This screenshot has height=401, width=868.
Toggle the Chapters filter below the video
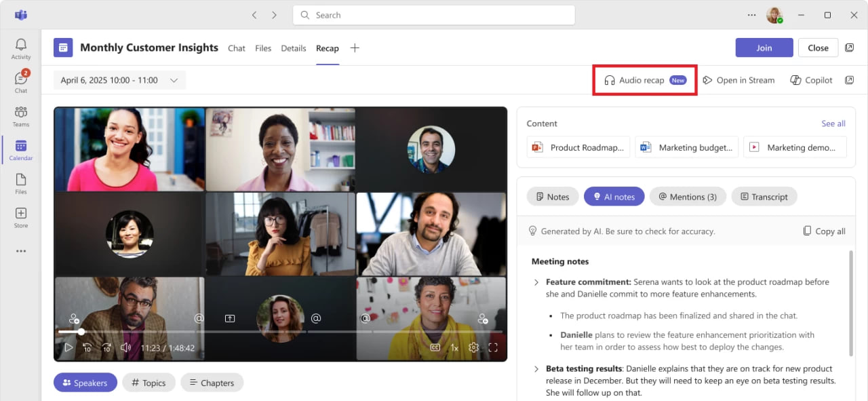(212, 383)
